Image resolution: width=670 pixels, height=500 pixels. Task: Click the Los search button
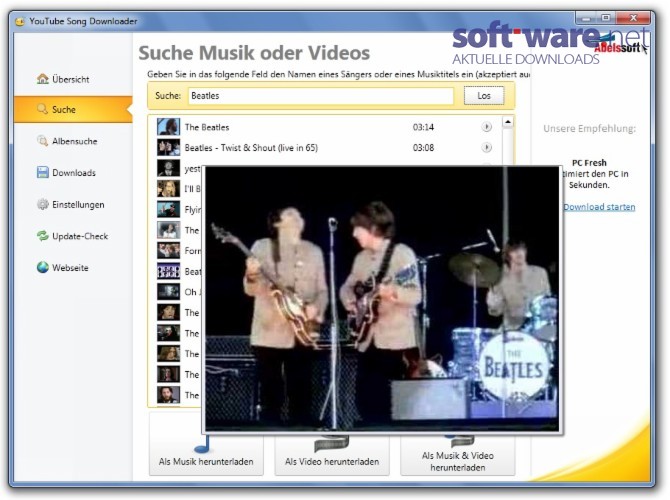coord(484,96)
